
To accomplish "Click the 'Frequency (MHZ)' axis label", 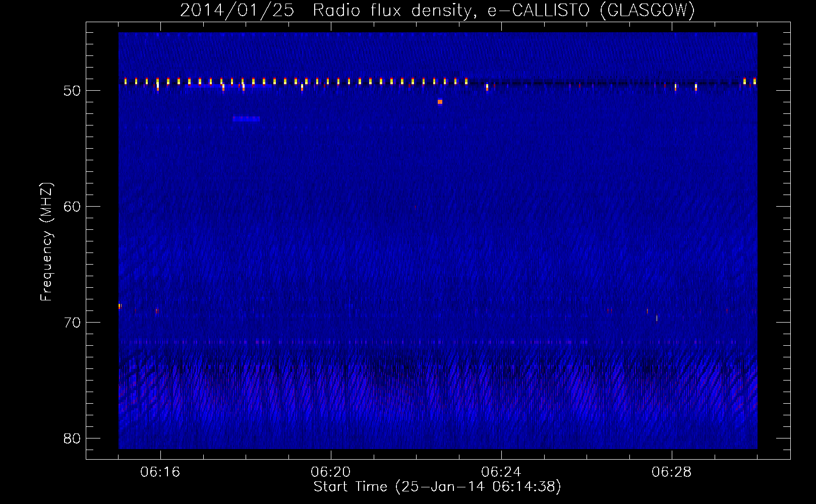I will coord(46,242).
